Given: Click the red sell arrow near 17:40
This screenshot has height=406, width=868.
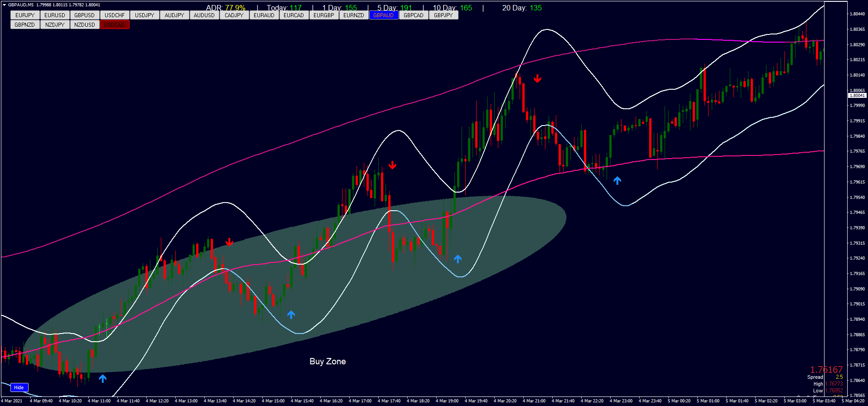Looking at the screenshot, I should [x=392, y=165].
